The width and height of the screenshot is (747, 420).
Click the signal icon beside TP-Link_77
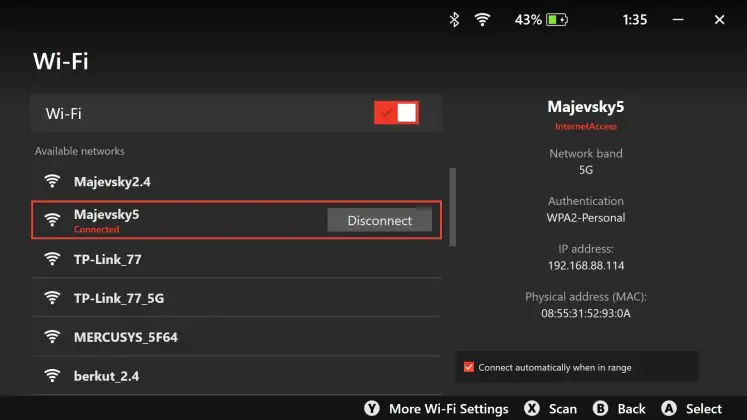[52, 259]
